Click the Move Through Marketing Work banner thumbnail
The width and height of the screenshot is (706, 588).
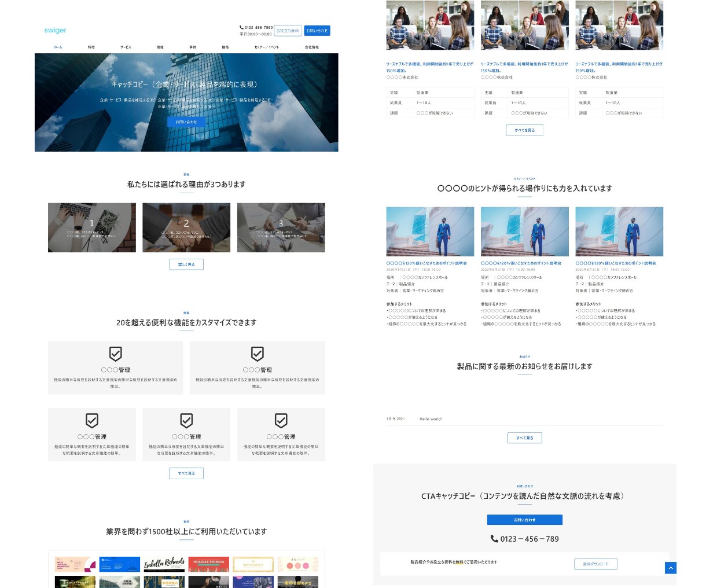pos(75,564)
